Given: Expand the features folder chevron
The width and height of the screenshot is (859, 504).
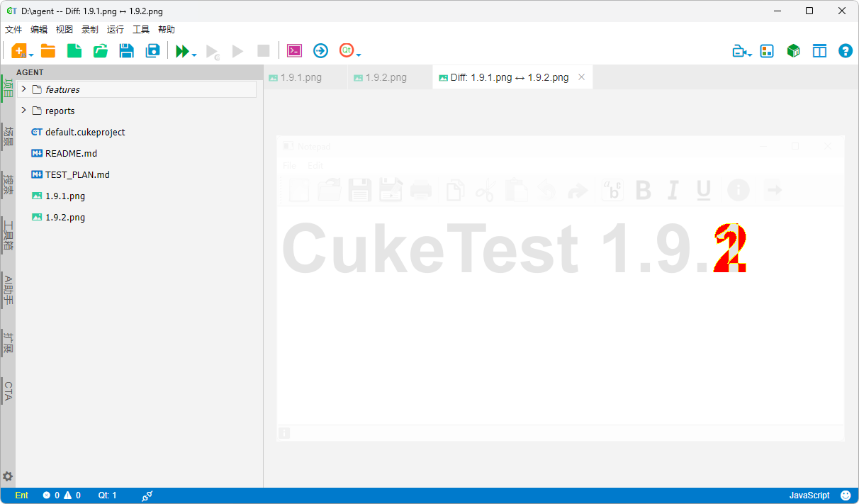Looking at the screenshot, I should tap(23, 89).
